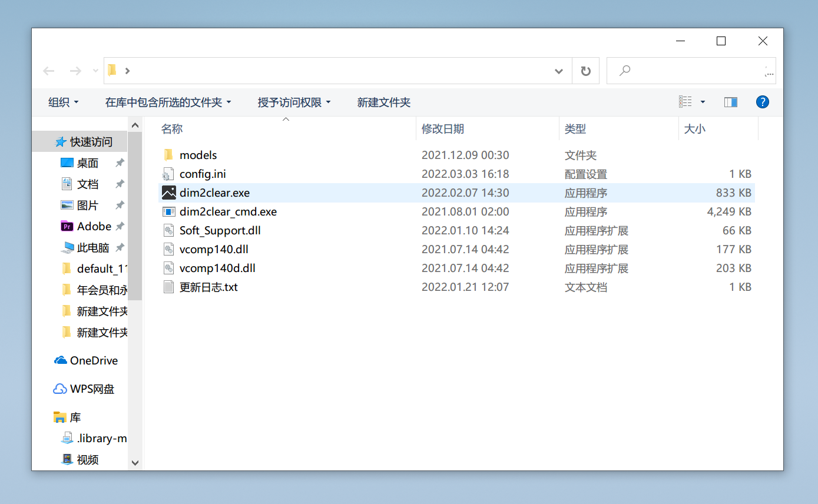The width and height of the screenshot is (818, 504).
Task: Open the models folder icon
Action: point(169,155)
